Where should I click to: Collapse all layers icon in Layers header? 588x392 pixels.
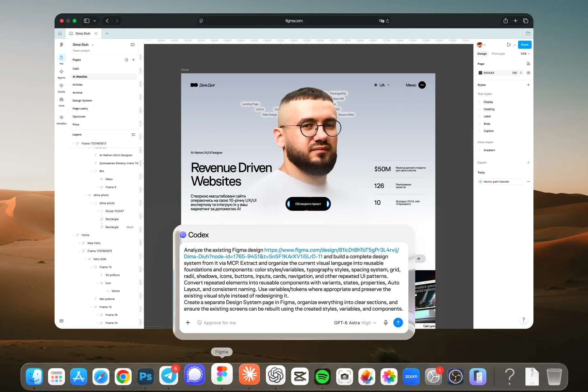(x=133, y=135)
